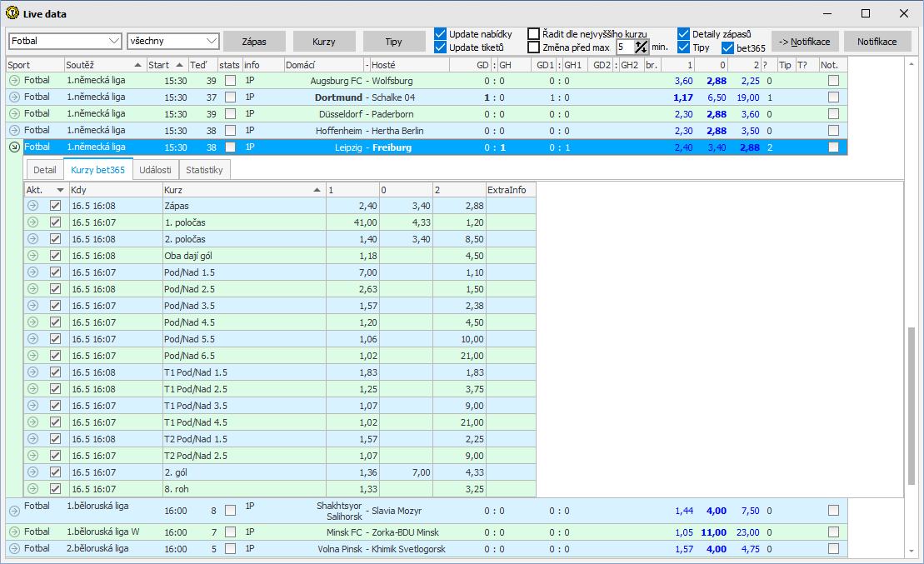Click the percent icon next to the minutes field
This screenshot has height=564, width=924.
click(x=641, y=47)
